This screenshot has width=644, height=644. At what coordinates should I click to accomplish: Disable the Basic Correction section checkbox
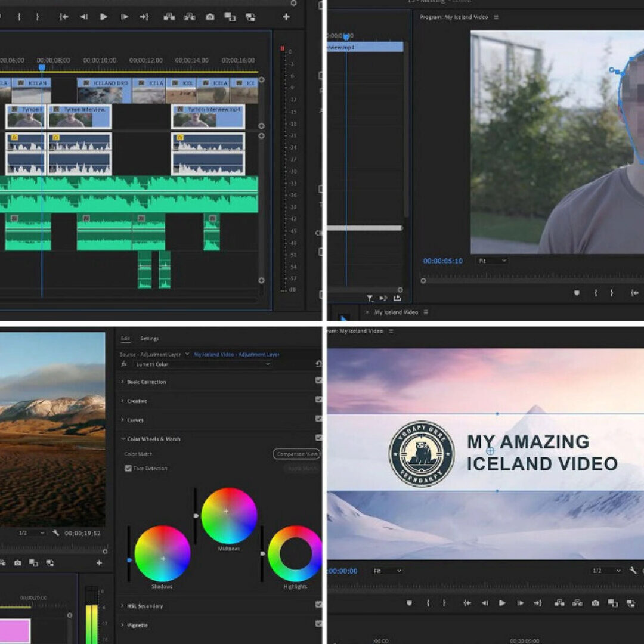[318, 381]
